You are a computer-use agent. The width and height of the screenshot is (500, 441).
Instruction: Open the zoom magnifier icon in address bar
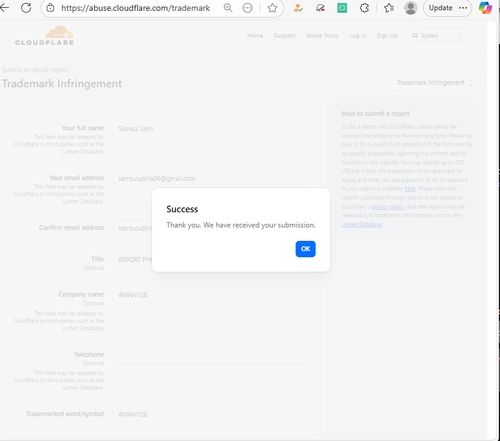coord(228,8)
